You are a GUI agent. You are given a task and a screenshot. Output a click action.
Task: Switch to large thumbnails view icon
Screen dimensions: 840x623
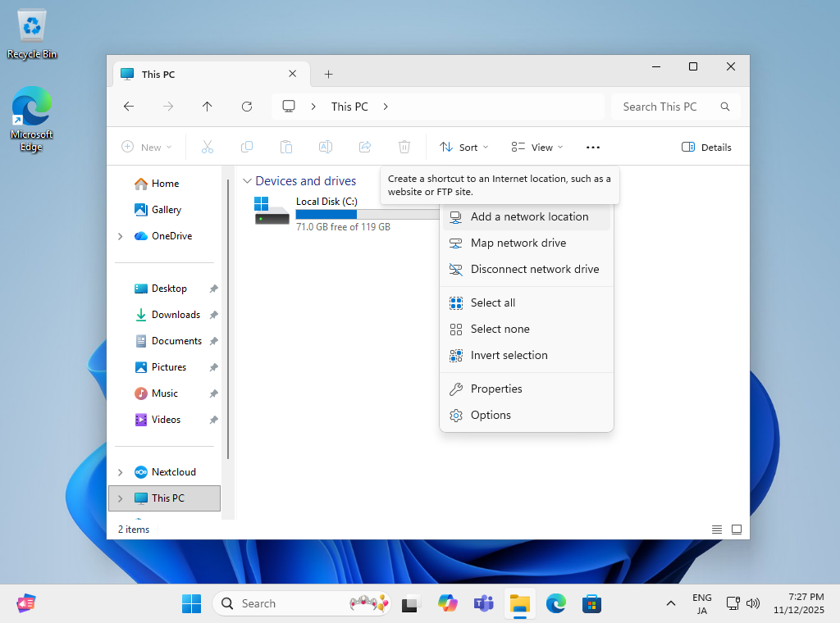coord(737,530)
